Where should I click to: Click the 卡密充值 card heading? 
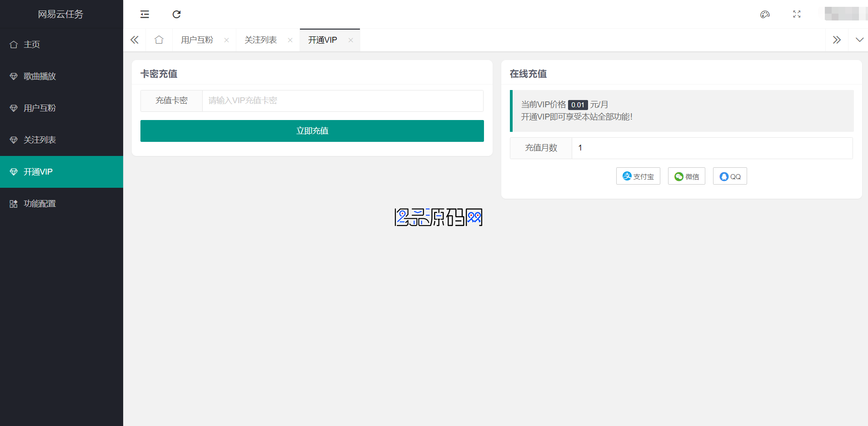[x=159, y=74]
